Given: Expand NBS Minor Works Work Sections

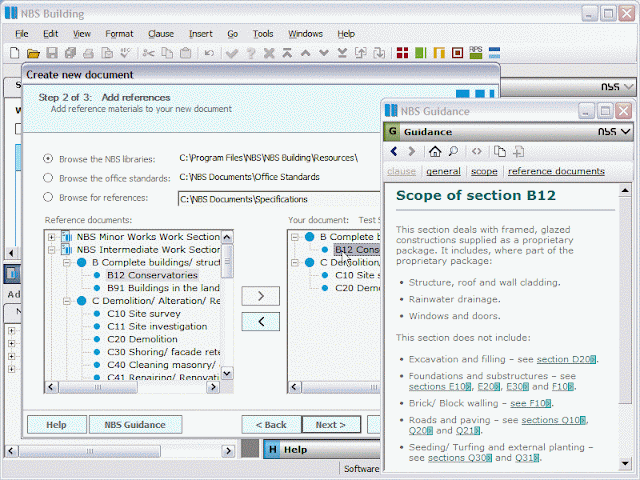Looking at the screenshot, I should pyautogui.click(x=51, y=237).
